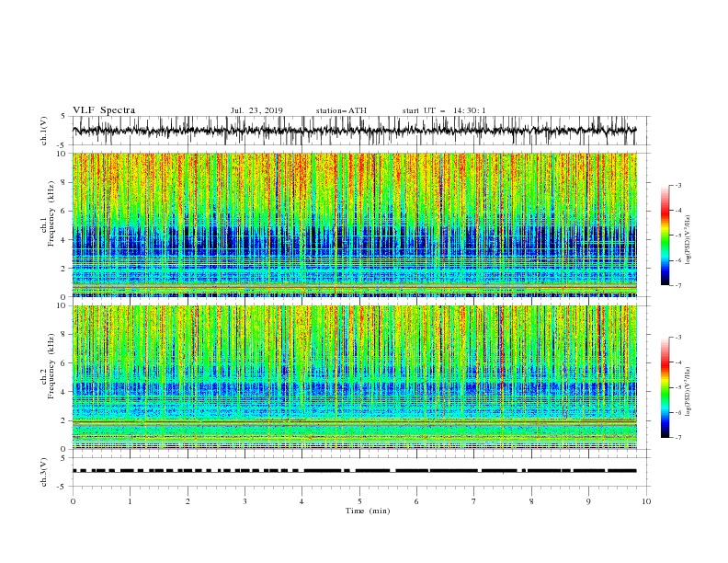The width and height of the screenshot is (728, 563).
Task: Click the "8" tick on ch.2 frequency axis
Action: (64, 335)
